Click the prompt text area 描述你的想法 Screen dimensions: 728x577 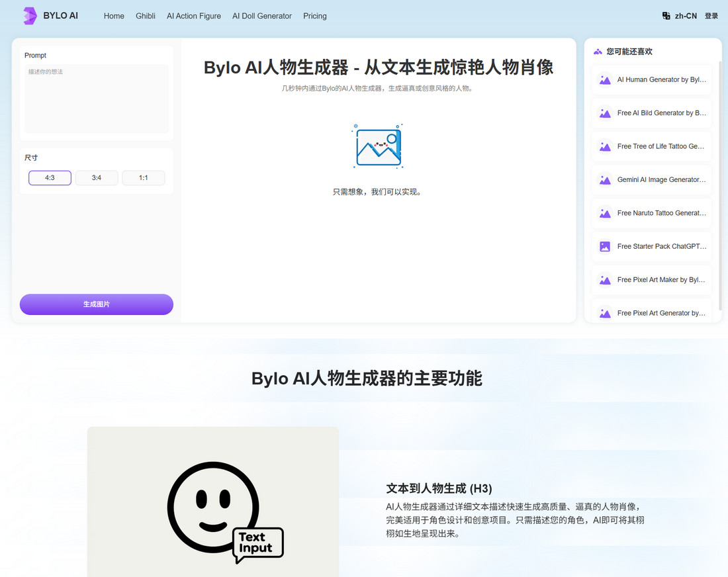[x=97, y=99]
